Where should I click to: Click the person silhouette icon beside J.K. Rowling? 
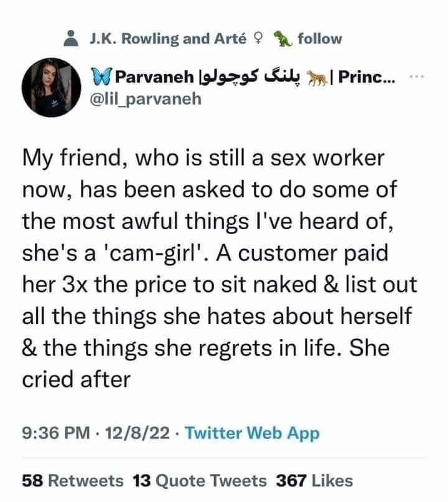coord(71,39)
